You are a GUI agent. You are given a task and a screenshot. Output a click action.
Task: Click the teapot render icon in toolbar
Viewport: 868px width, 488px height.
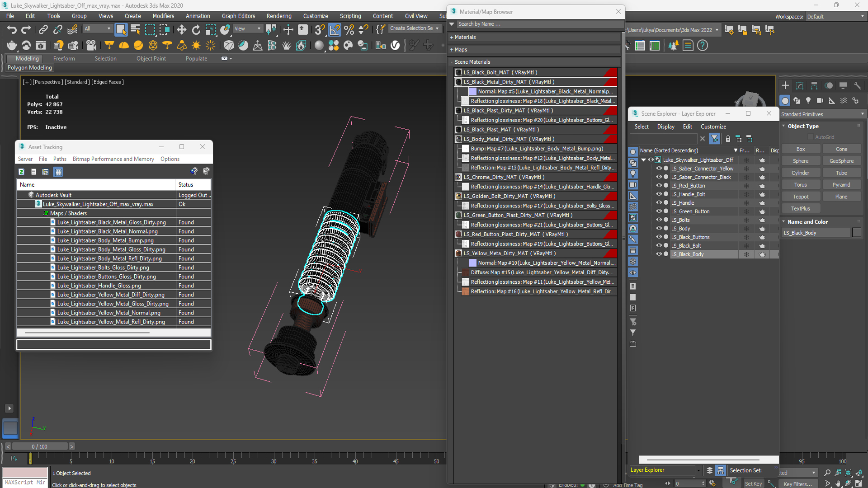[12, 45]
